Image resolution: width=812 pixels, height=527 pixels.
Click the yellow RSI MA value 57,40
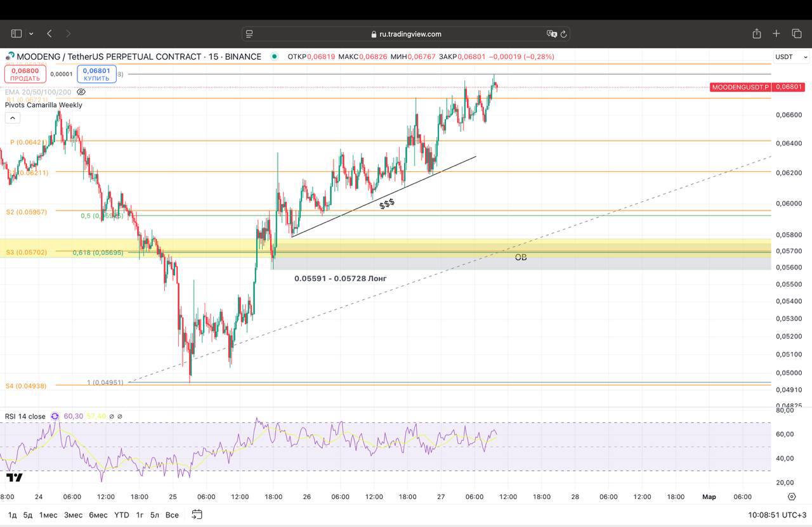click(x=96, y=417)
